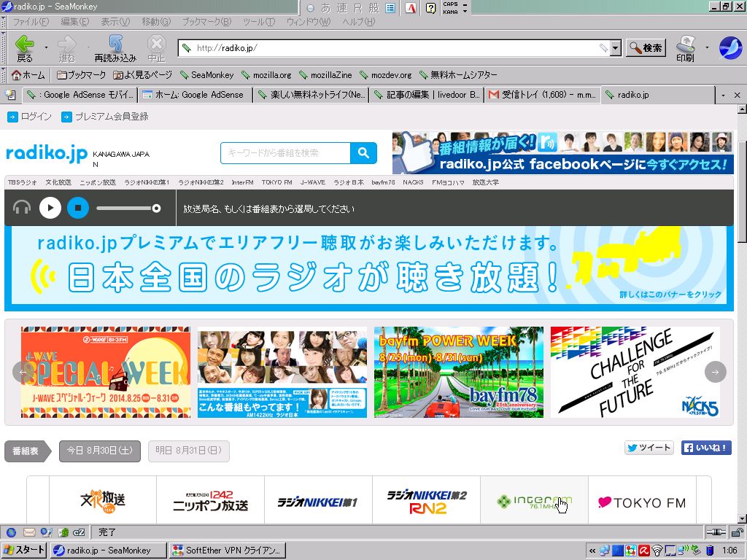Click the new tab icon on the tab bar
Image resolution: width=747 pixels, height=560 pixels.
pyautogui.click(x=10, y=95)
